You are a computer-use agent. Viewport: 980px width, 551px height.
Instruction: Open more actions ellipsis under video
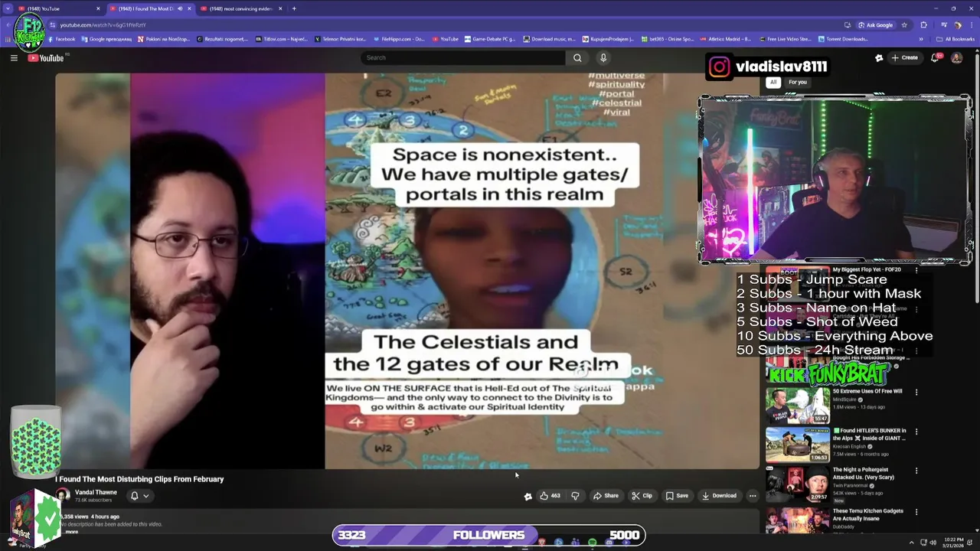click(x=753, y=496)
